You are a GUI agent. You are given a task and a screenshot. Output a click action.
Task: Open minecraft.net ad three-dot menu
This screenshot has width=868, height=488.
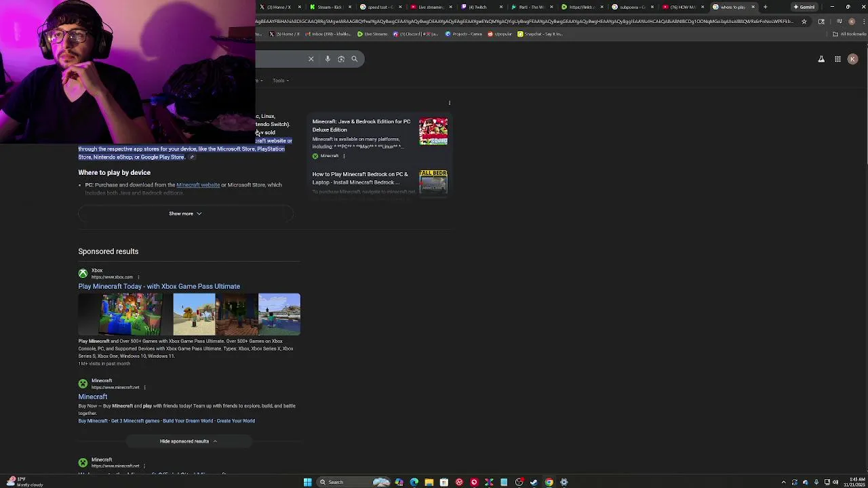click(x=144, y=388)
